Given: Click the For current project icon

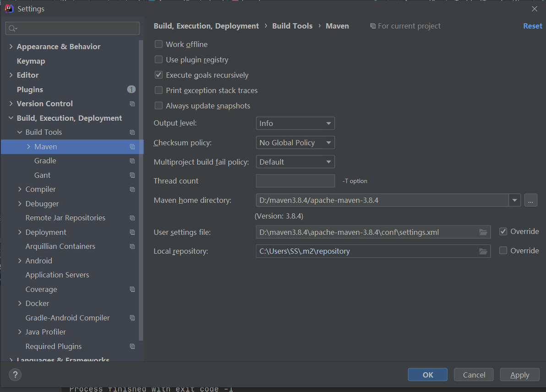Looking at the screenshot, I should click(x=372, y=26).
